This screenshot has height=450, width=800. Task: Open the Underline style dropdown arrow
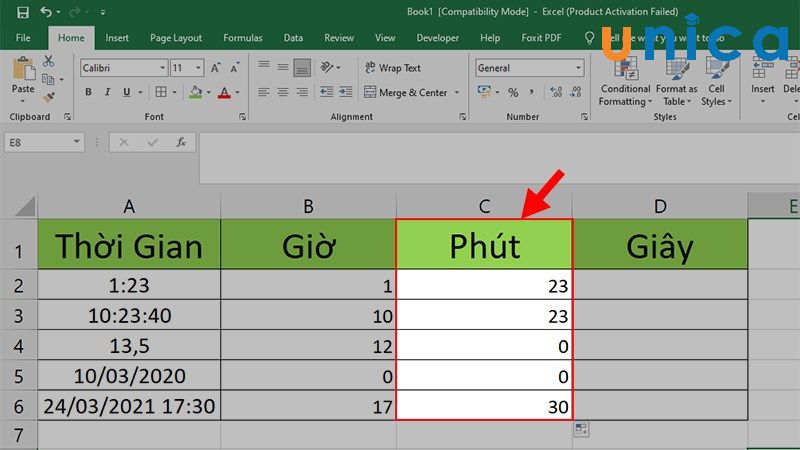coord(140,92)
